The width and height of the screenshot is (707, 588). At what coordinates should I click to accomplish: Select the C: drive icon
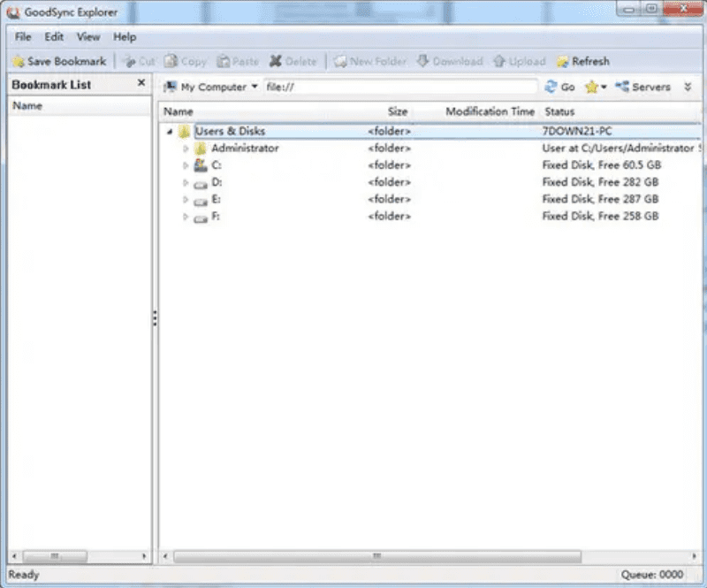coord(201,165)
